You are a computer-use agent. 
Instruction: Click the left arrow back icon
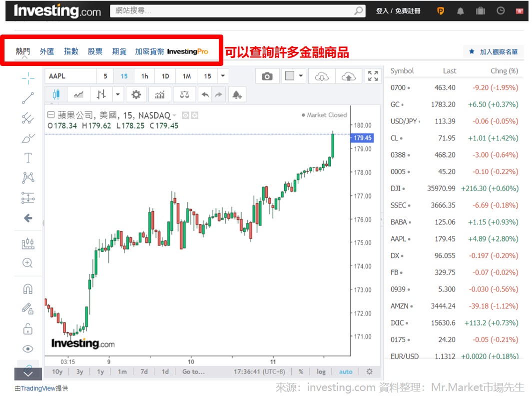pos(28,218)
